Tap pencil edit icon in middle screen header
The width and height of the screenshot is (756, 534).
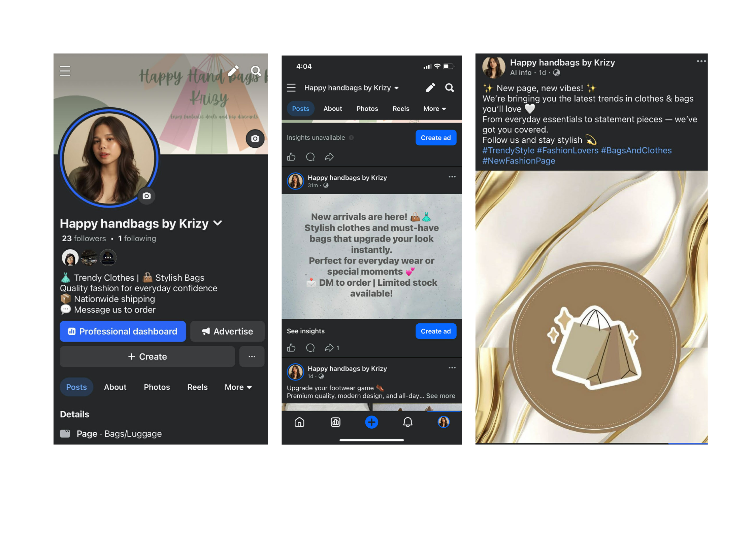click(430, 88)
